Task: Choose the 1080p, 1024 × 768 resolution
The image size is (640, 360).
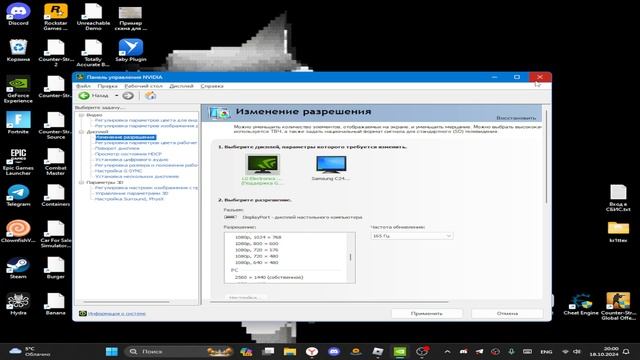Action: click(x=258, y=237)
